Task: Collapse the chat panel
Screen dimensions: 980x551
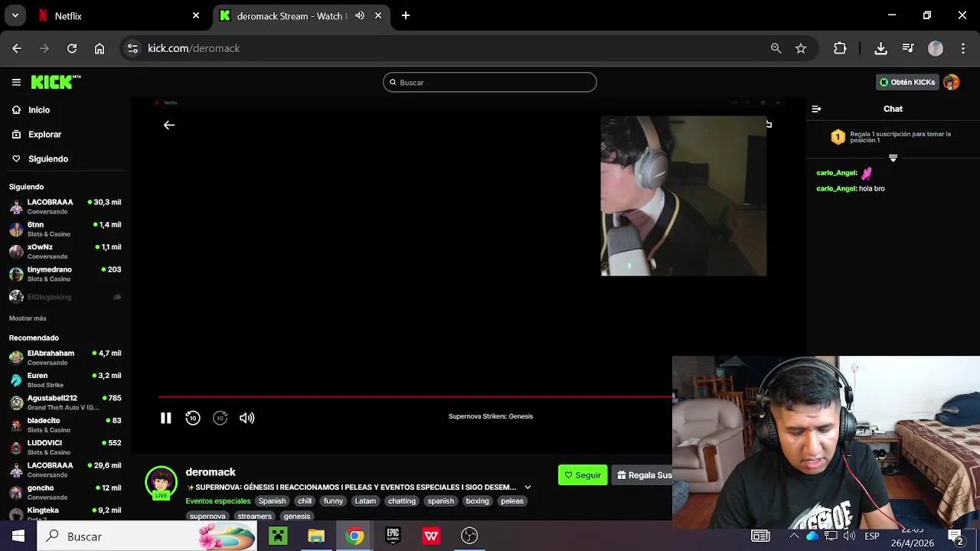Action: [x=816, y=109]
